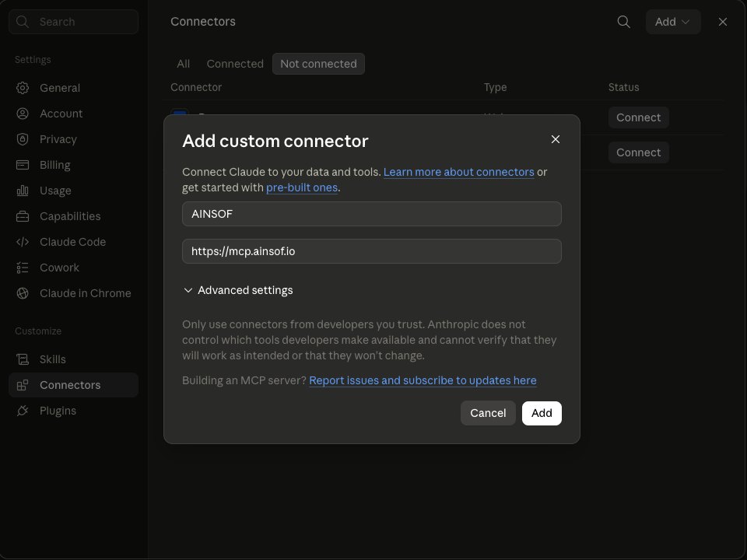
Task: Select the Not connected tab
Action: pos(319,64)
